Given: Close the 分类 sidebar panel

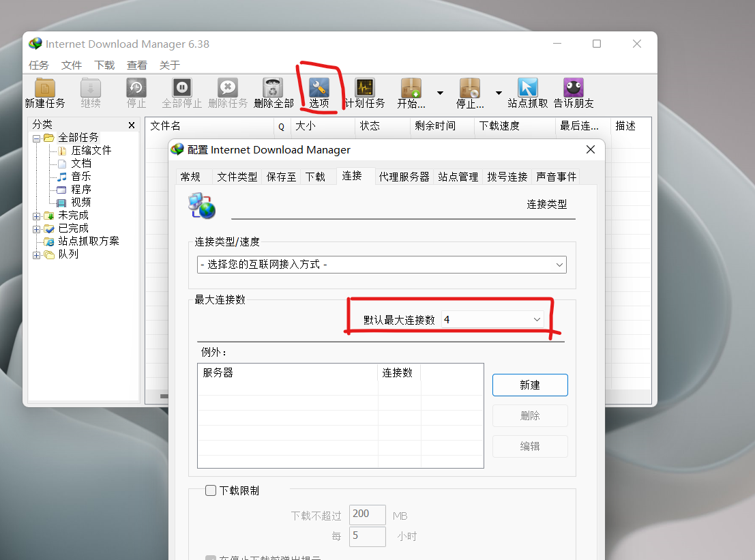Looking at the screenshot, I should [132, 126].
